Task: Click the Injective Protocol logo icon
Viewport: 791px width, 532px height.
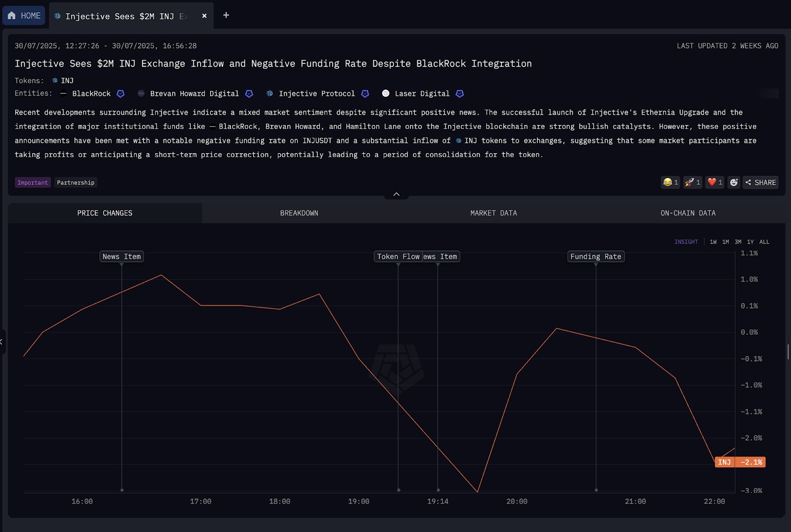Action: (269, 93)
